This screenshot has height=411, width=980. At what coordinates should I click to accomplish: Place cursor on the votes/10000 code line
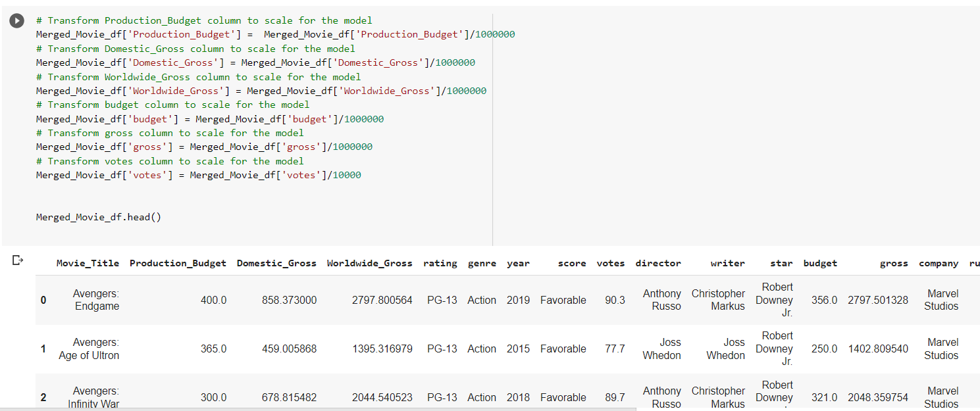pyautogui.click(x=199, y=175)
